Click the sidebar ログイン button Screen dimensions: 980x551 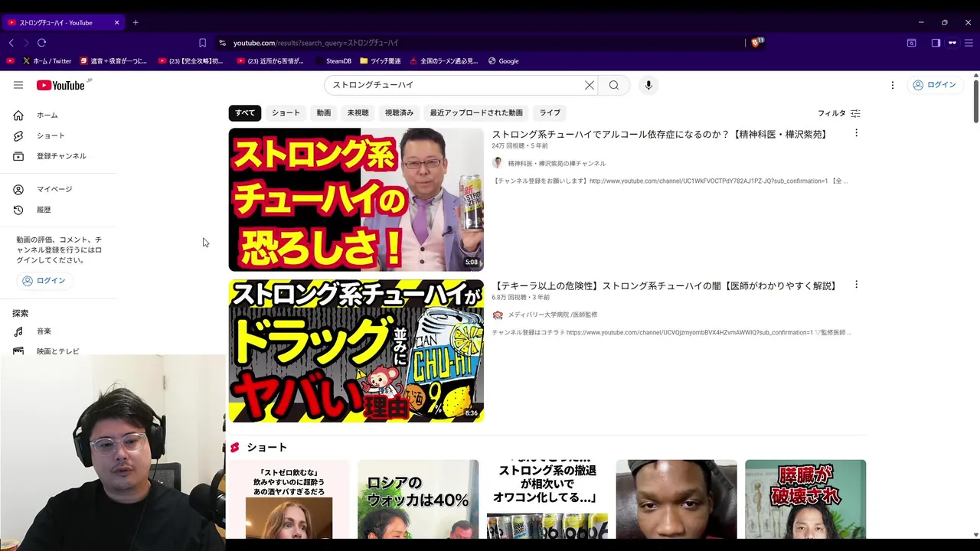point(44,281)
